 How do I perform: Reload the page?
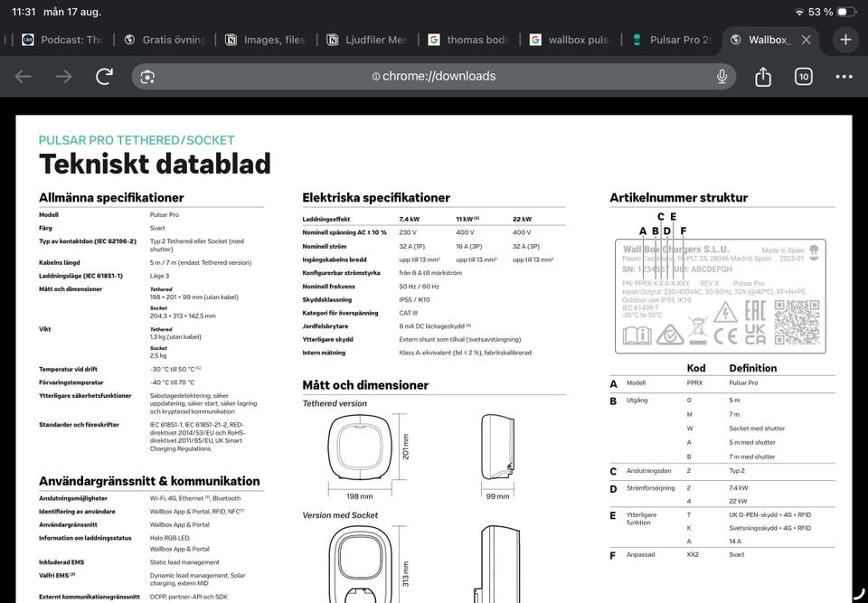(x=104, y=77)
